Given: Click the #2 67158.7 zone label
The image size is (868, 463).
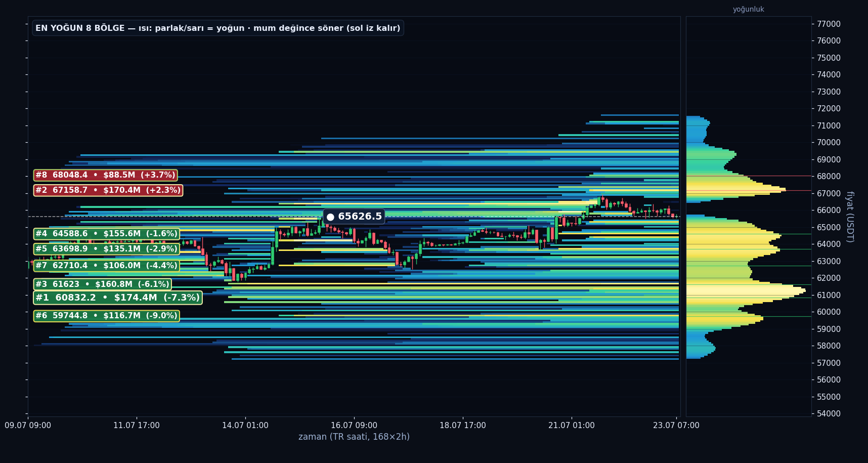Looking at the screenshot, I should coord(108,190).
